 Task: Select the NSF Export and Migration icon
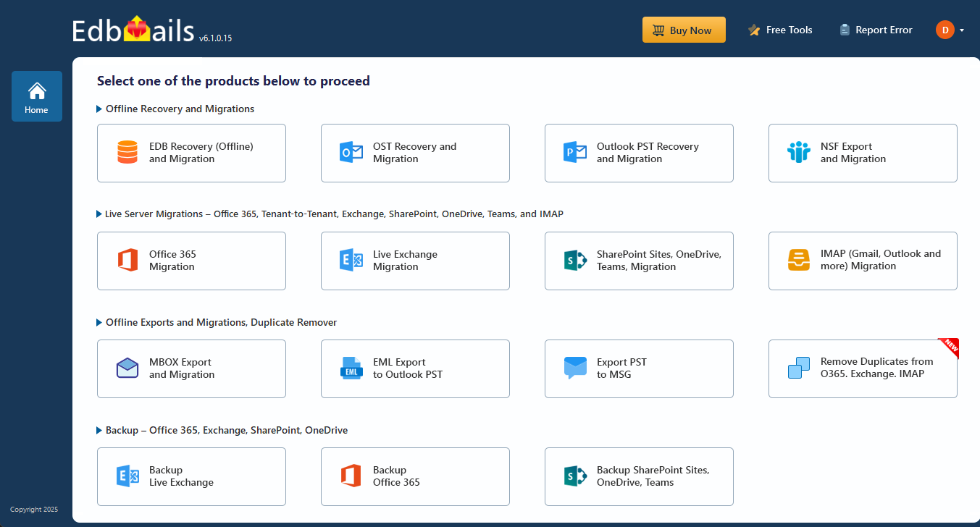[798, 153]
